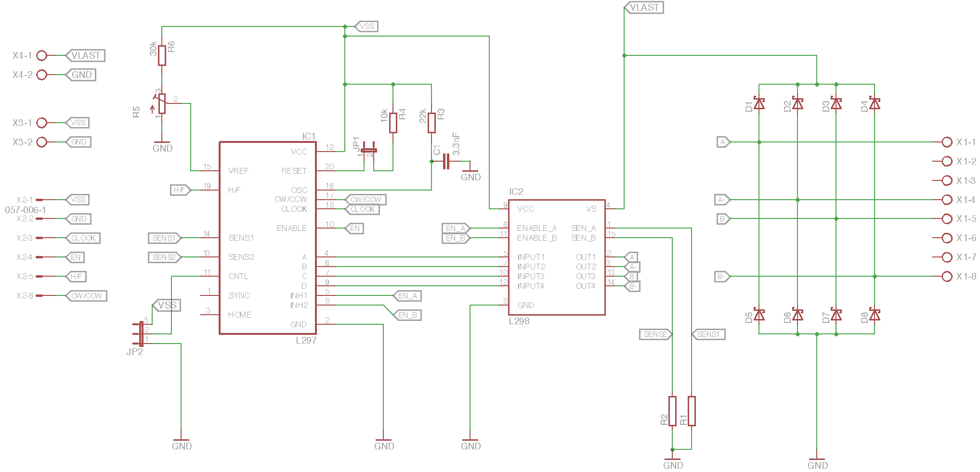Image resolution: width=980 pixels, height=472 pixels.
Task: Click RESET pin name in IC1
Action: 294,171
